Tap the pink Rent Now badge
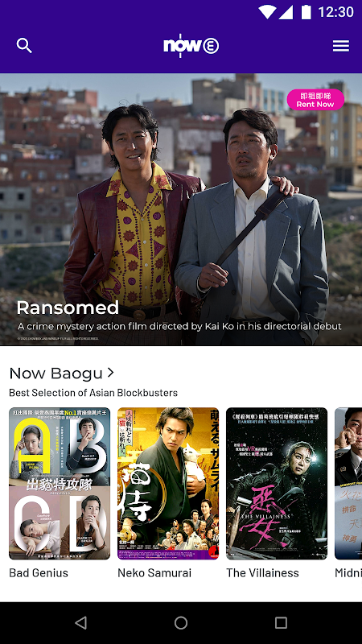 (x=315, y=100)
